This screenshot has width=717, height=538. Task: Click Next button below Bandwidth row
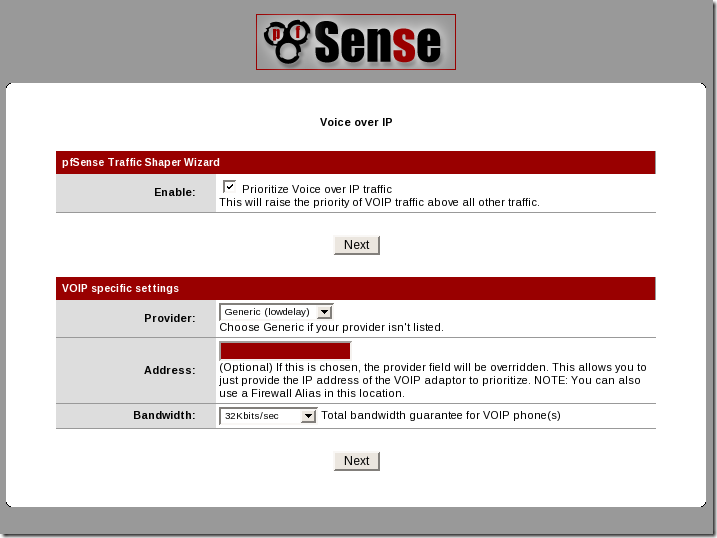tap(357, 461)
